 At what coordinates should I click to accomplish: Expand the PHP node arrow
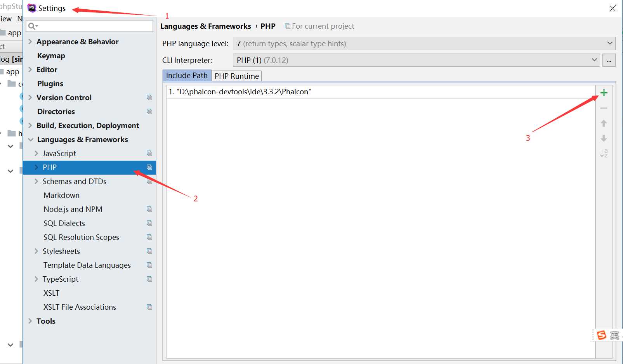click(x=36, y=167)
